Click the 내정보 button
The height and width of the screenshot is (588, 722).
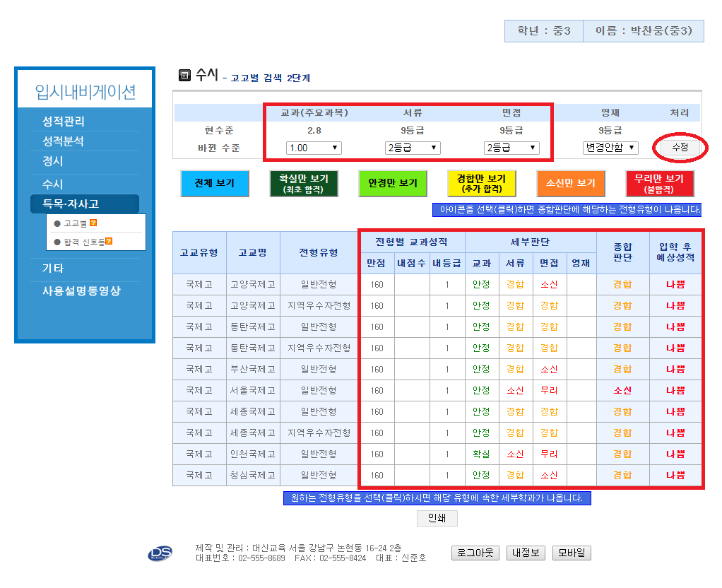tap(526, 553)
